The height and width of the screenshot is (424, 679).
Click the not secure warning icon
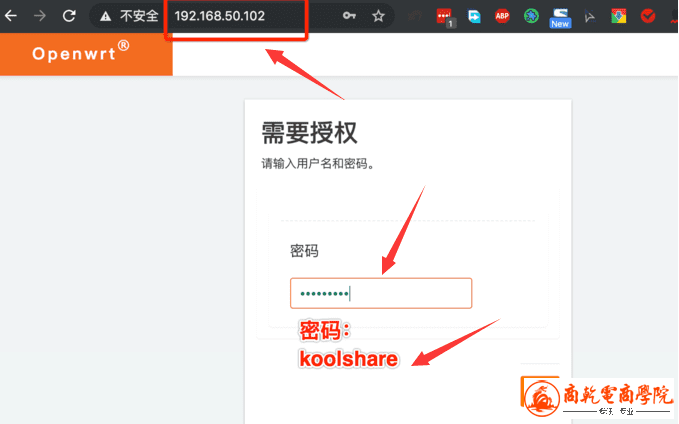(x=105, y=16)
